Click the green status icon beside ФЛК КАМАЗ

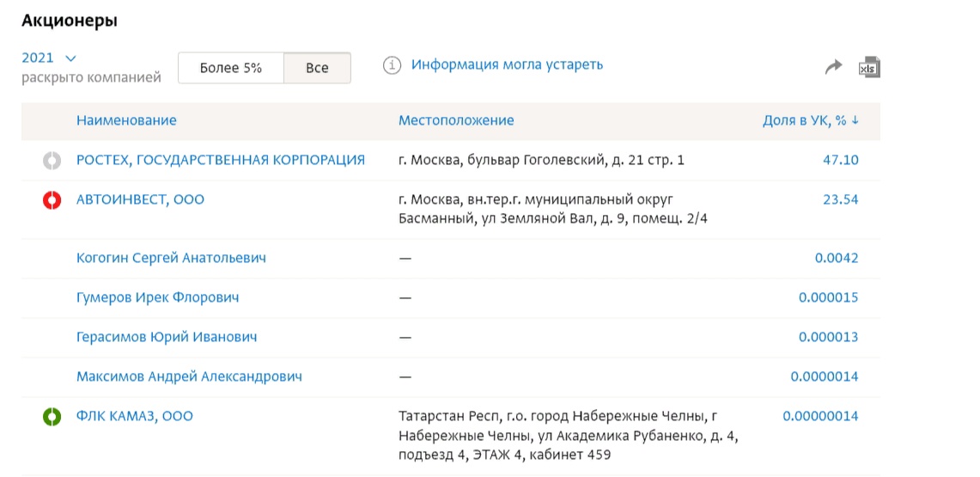click(52, 417)
